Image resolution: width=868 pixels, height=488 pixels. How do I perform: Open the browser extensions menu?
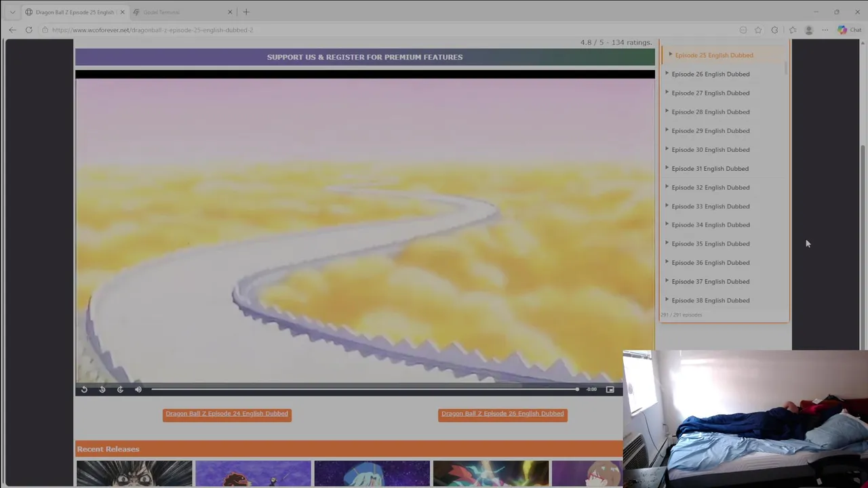(x=774, y=30)
